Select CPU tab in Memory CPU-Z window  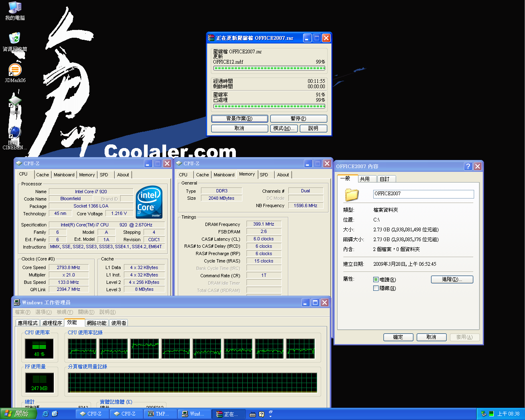click(x=183, y=175)
